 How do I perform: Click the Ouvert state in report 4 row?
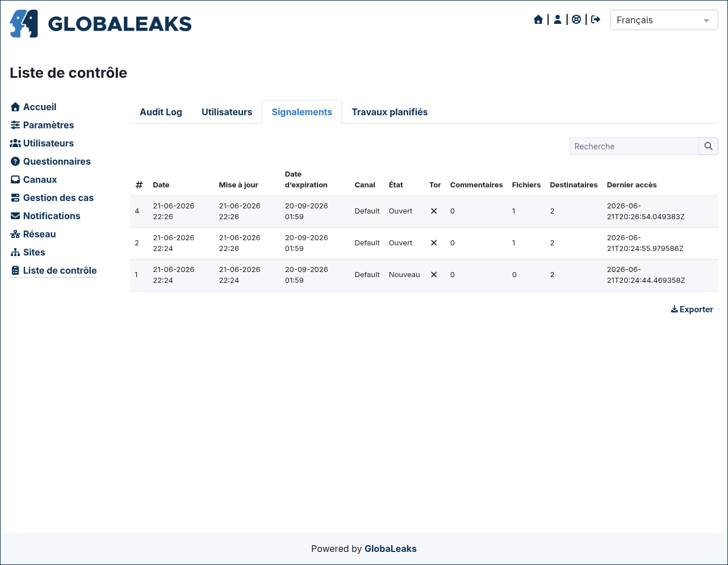(x=400, y=211)
